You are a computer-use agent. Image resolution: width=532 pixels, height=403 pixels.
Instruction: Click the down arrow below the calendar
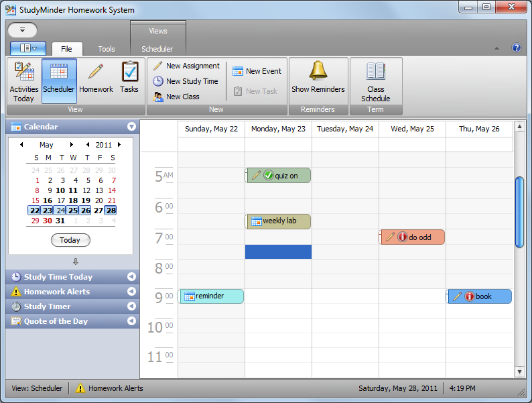point(76,262)
